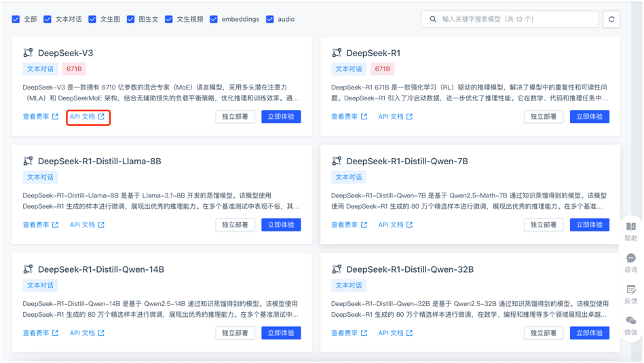Click the 671B tag on DeepSeek-V3
The height and width of the screenshot is (363, 644).
pyautogui.click(x=74, y=69)
